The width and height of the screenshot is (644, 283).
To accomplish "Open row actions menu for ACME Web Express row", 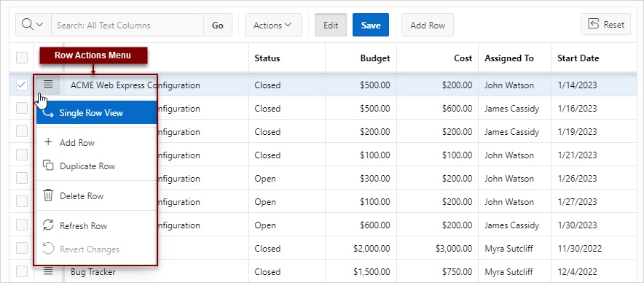I will coord(49,85).
